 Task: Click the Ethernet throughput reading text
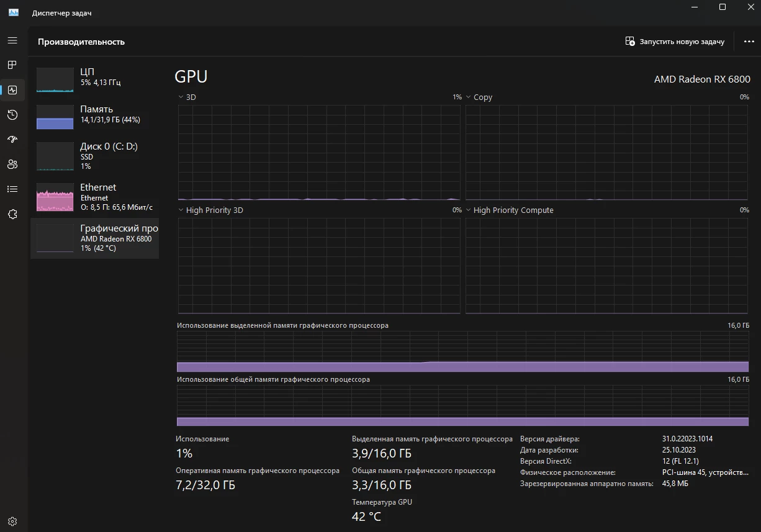(117, 207)
